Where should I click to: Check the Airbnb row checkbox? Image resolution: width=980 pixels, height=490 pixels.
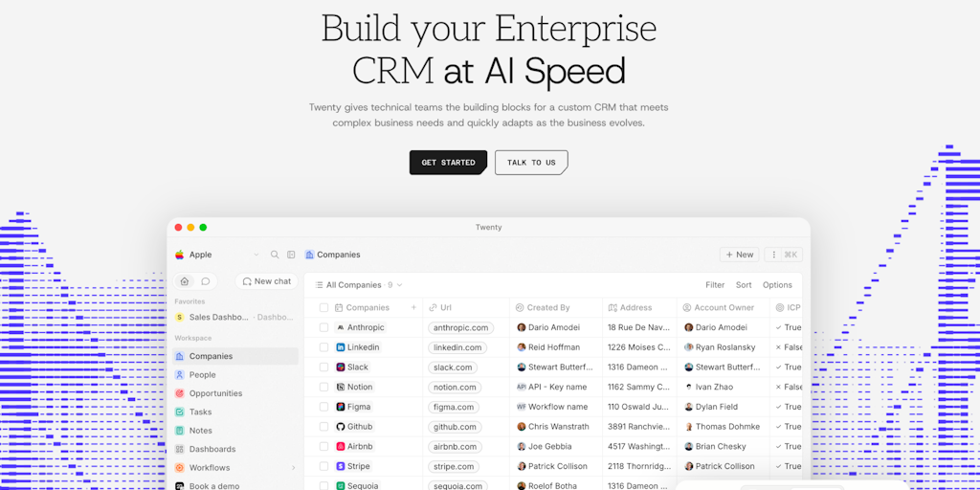click(x=323, y=446)
